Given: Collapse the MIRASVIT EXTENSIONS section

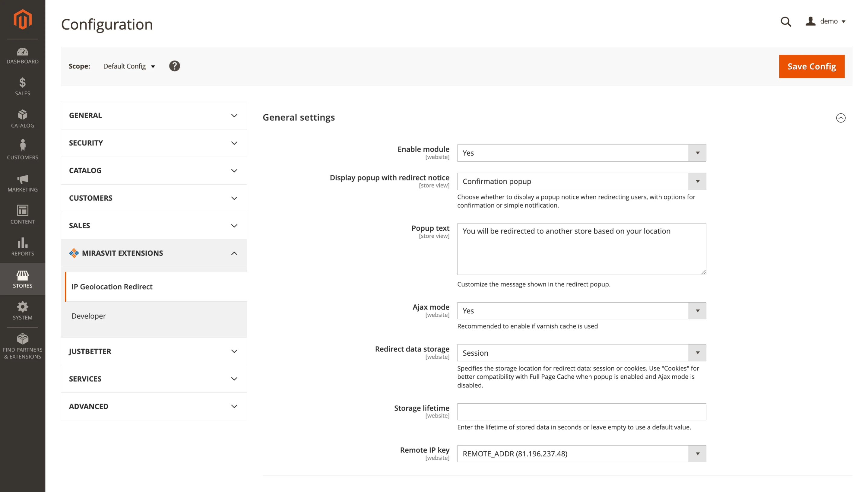Looking at the screenshot, I should click(234, 253).
